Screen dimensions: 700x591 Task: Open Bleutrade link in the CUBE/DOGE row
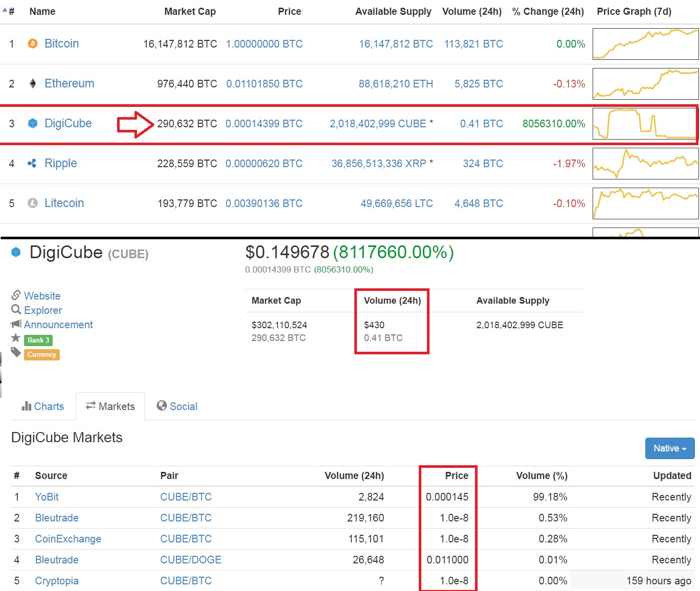57,560
